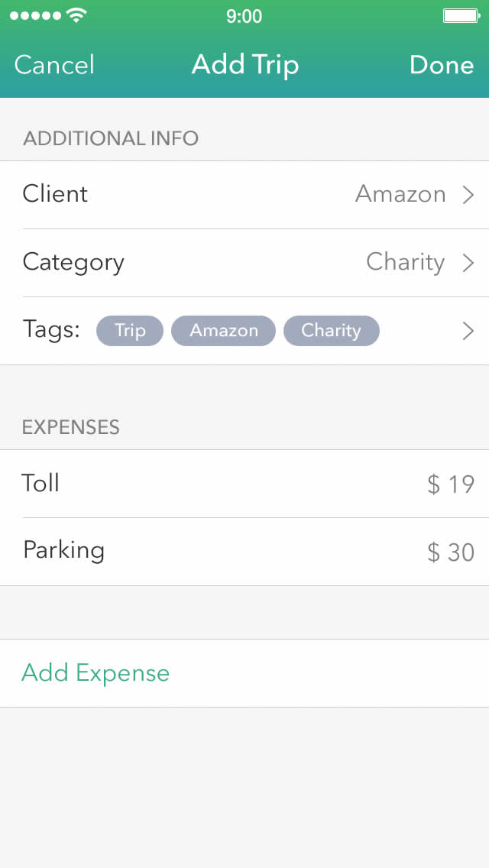Tap the battery status icon

tap(461, 15)
